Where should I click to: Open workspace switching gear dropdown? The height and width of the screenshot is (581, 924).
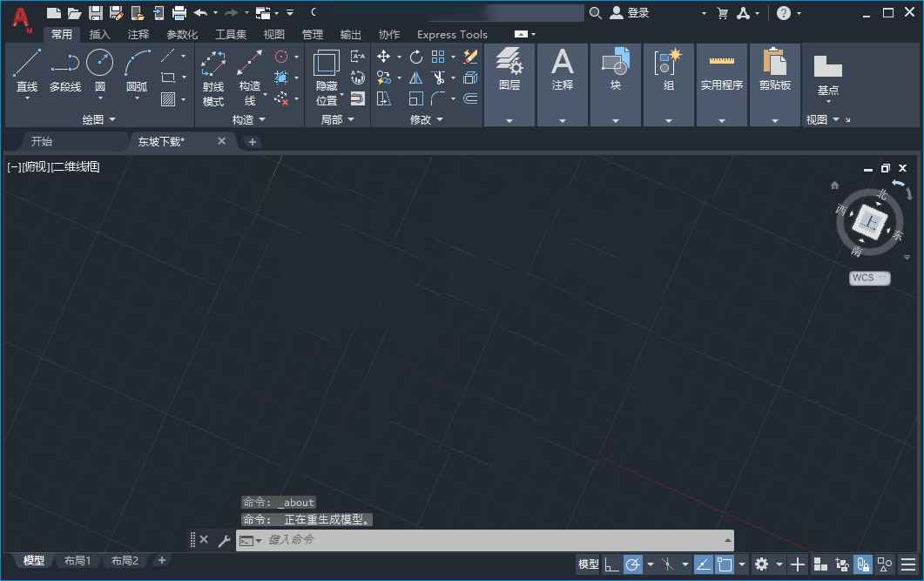[x=779, y=564]
